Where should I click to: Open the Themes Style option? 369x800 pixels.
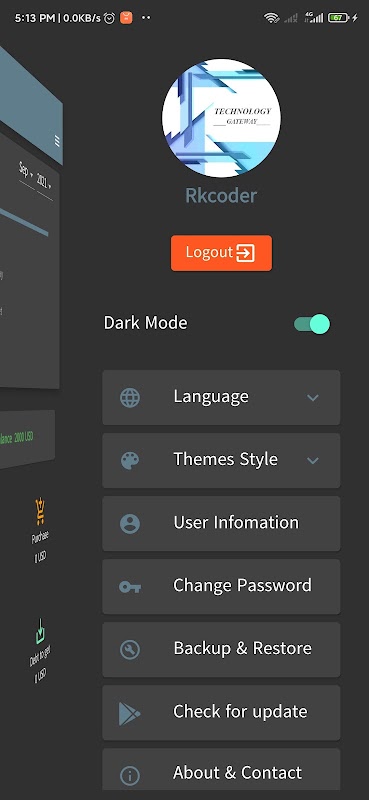[x=221, y=460]
